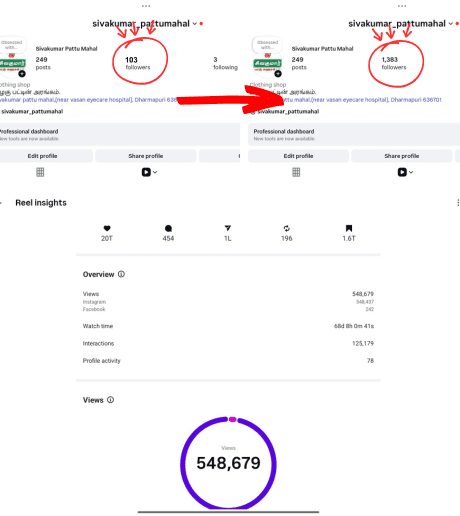Click the Facebook views value 242
The height and width of the screenshot is (516, 460).
tap(370, 309)
